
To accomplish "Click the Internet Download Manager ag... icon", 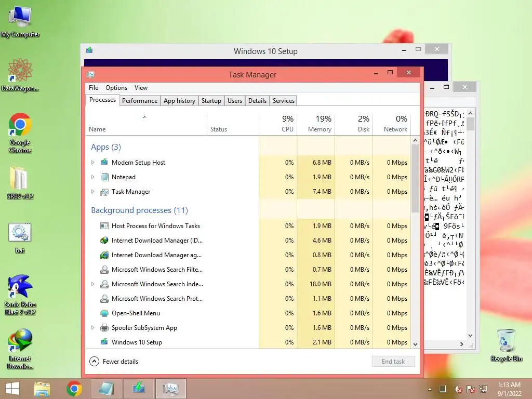I will (x=104, y=255).
